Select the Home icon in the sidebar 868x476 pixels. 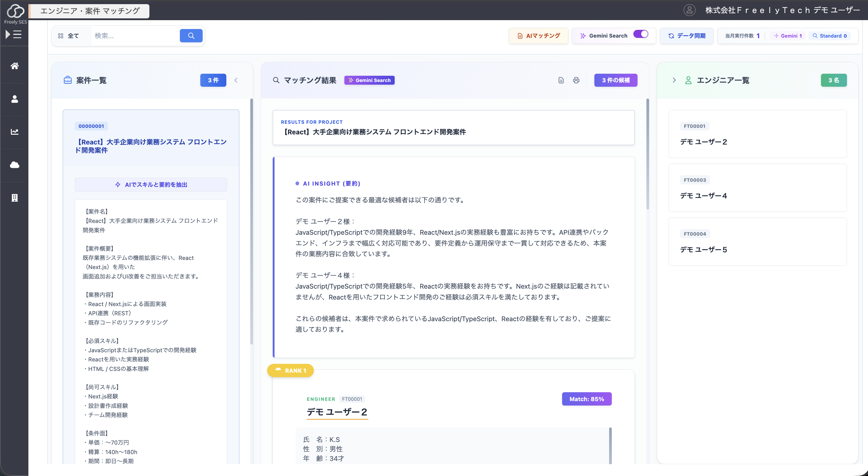[14, 66]
